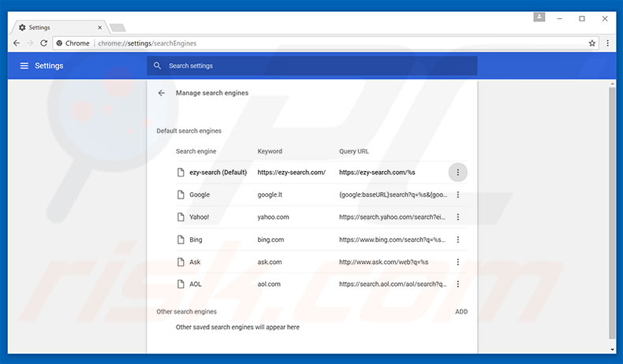Select the Settings tab
The width and height of the screenshot is (623, 364).
58,28
